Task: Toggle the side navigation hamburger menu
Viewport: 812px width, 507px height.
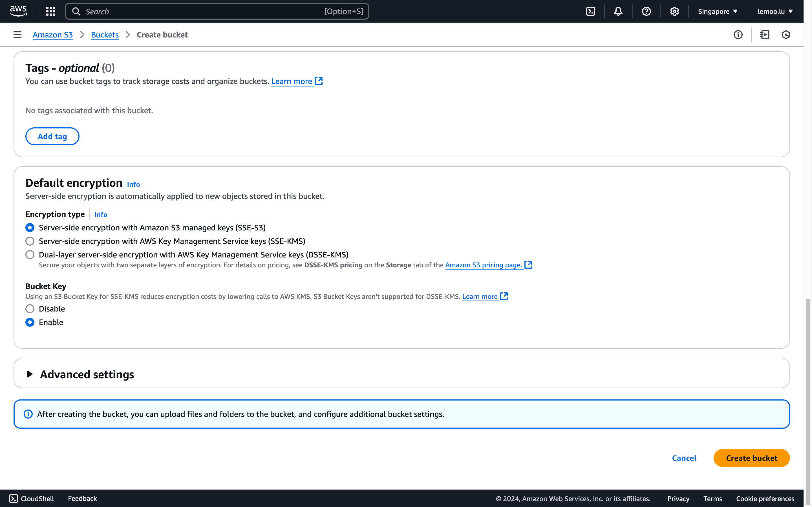Action: click(17, 35)
